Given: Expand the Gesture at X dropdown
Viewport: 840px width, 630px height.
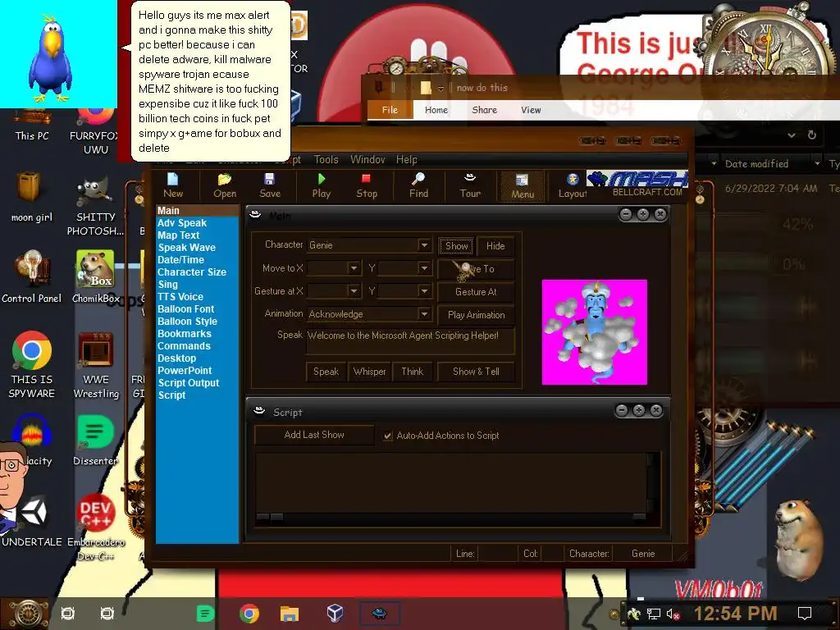Looking at the screenshot, I should coord(354,291).
